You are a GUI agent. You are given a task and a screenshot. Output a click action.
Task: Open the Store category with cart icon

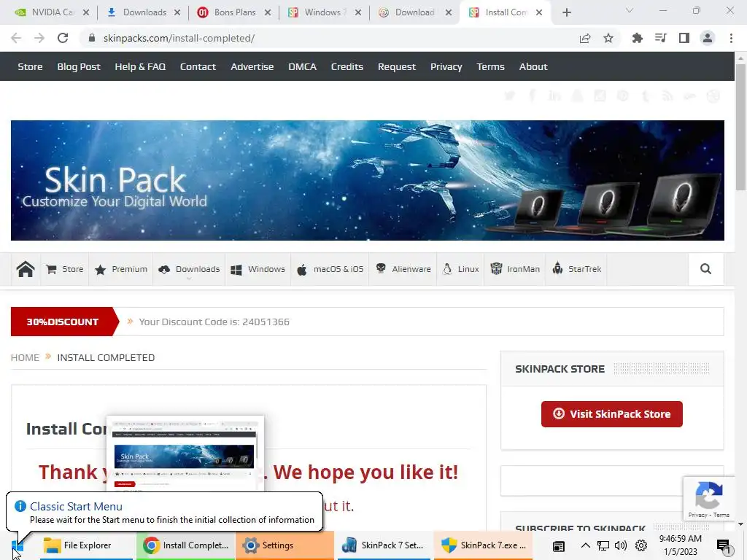pos(65,269)
